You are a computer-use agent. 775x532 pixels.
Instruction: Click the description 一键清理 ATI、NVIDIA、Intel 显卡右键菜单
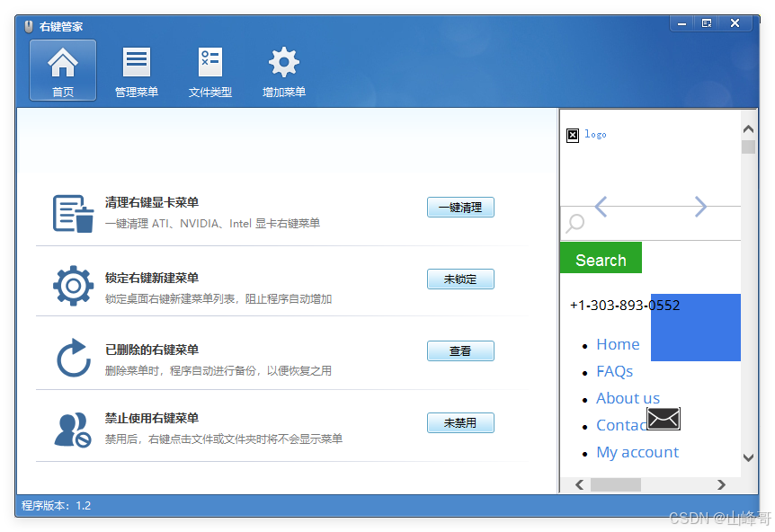212,224
